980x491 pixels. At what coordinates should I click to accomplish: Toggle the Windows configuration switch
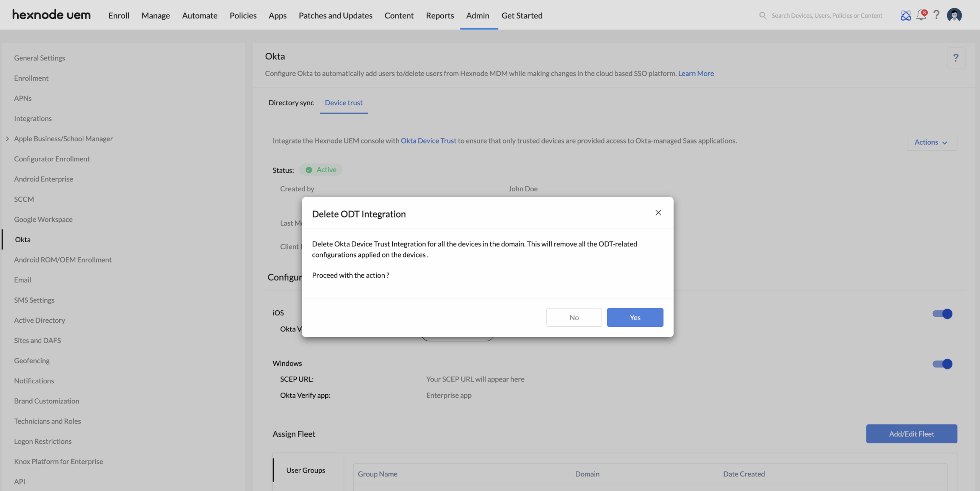(942, 364)
